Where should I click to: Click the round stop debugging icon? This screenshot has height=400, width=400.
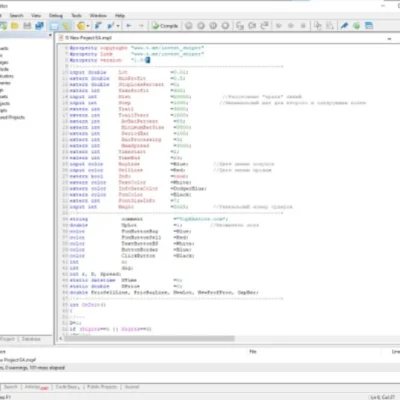226,26
